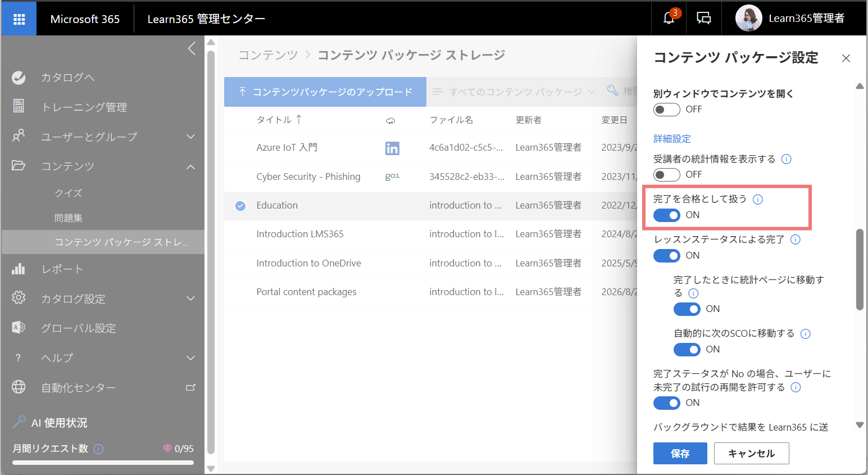This screenshot has width=868, height=475.
Task: Click info icon for 未完了の試行の再開を許可する
Action: click(x=796, y=387)
